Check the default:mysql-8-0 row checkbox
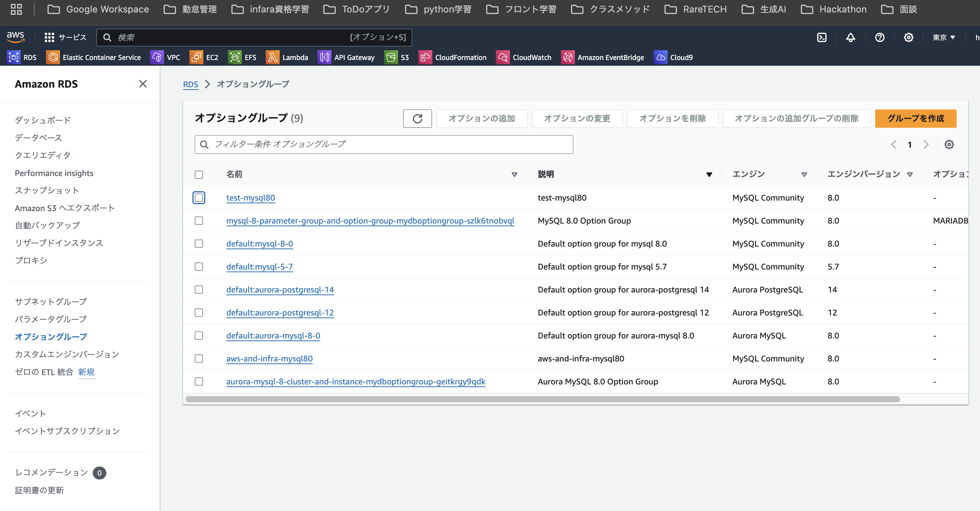The image size is (980, 511). (x=199, y=244)
